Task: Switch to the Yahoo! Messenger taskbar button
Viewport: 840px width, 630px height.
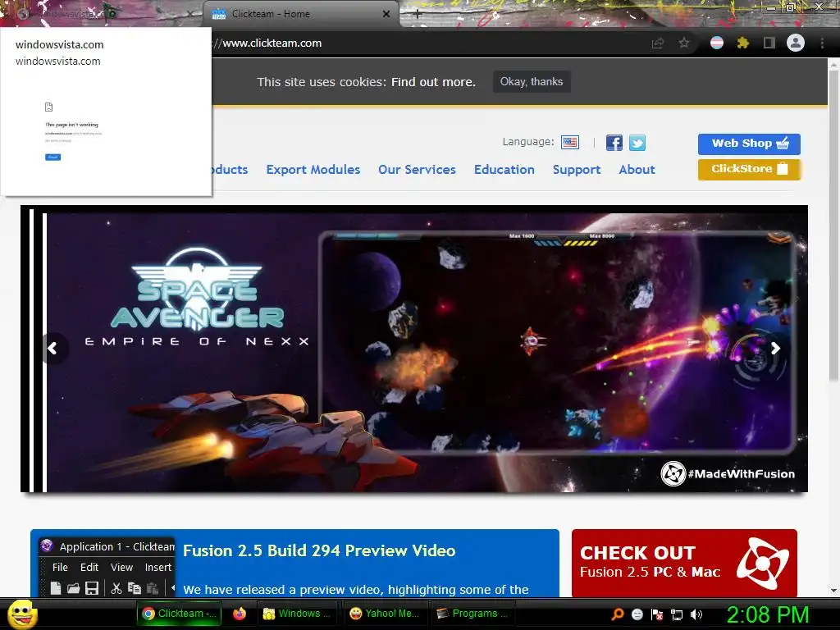Action: [386, 614]
